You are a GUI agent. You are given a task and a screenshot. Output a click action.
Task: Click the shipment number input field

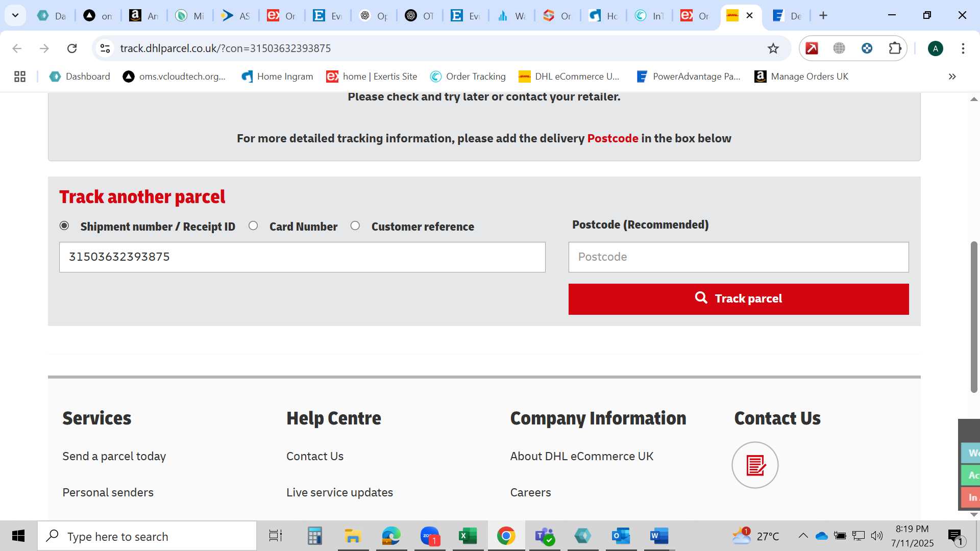tap(302, 257)
